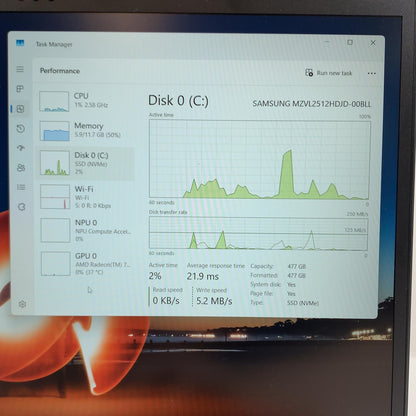
Task: Click the CPU mini graph thumbnail
Action: point(54,101)
